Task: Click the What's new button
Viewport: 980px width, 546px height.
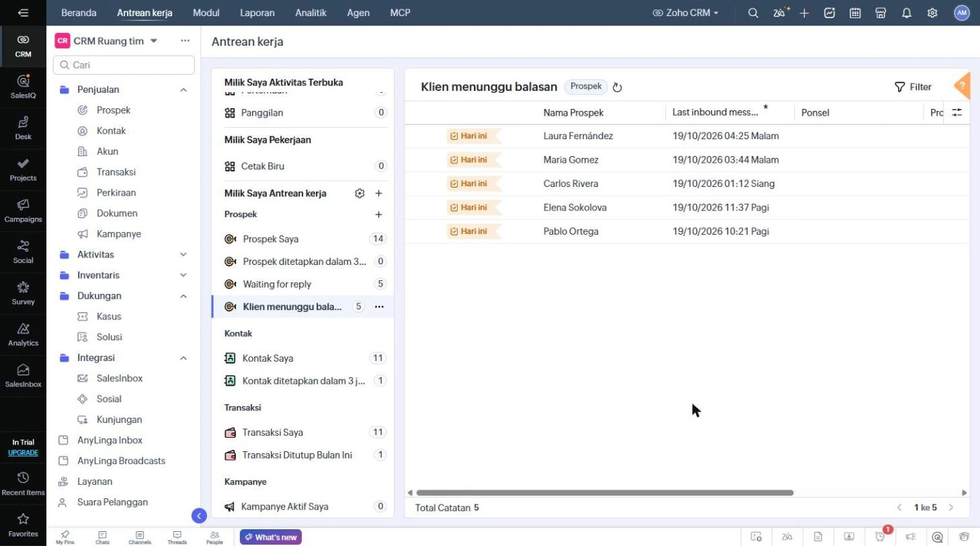Action: (x=271, y=537)
